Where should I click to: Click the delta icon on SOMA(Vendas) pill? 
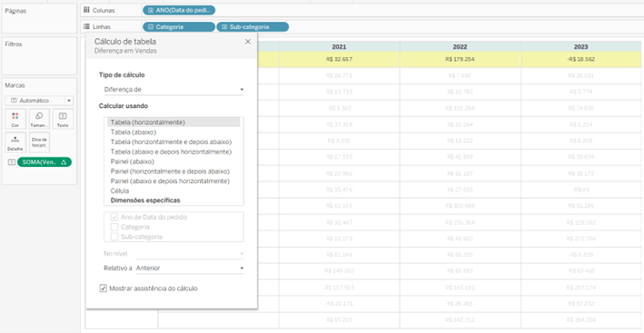coord(64,162)
